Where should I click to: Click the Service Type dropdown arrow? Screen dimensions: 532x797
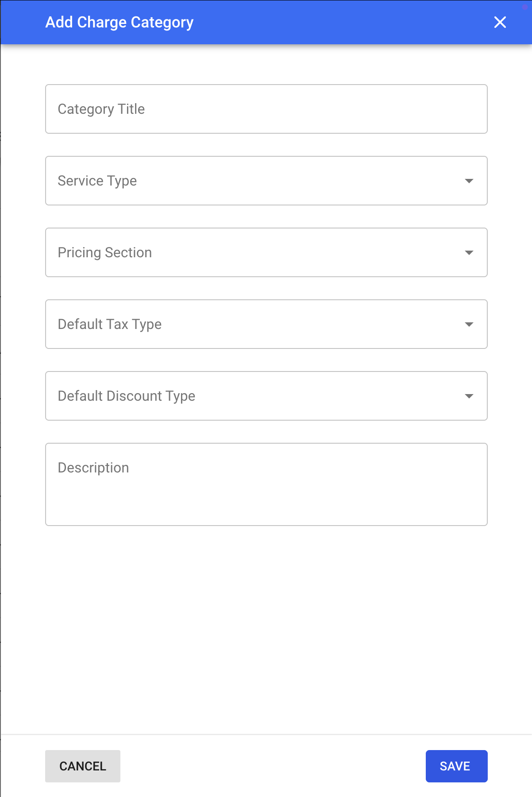tap(469, 181)
